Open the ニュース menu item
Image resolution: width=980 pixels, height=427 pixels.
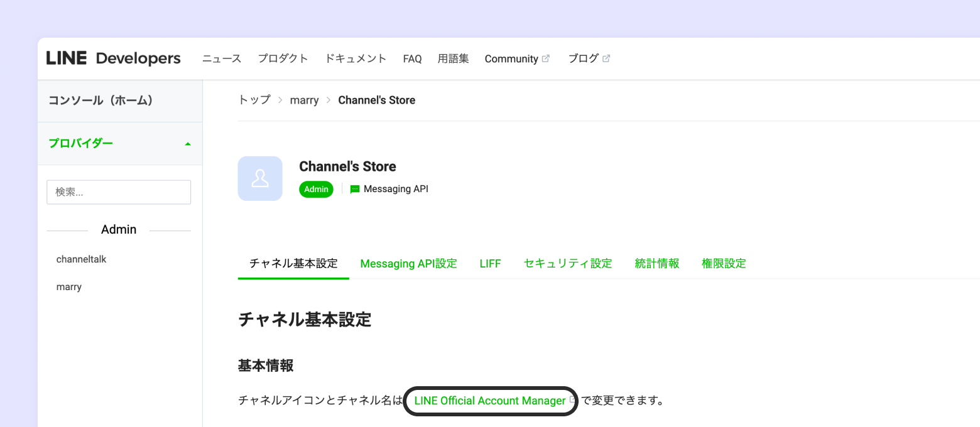coord(222,58)
